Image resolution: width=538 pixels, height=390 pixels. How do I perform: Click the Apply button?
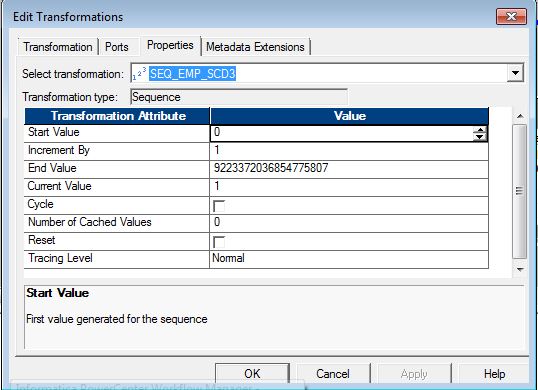click(x=414, y=374)
